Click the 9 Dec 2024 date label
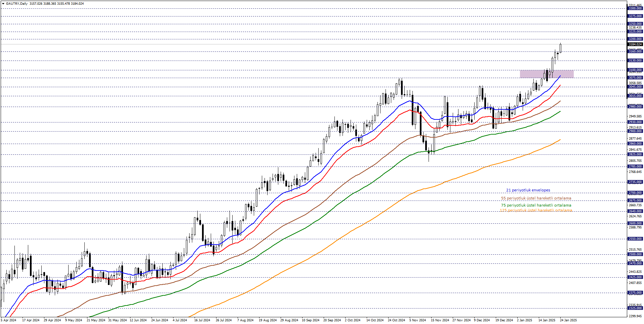This screenshot has width=644, height=324. [482, 320]
